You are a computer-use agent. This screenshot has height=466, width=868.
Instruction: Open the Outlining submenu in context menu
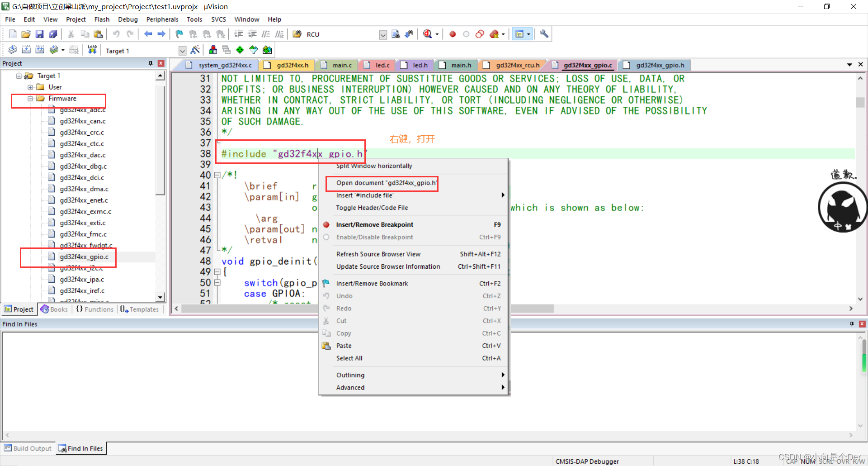[413, 375]
